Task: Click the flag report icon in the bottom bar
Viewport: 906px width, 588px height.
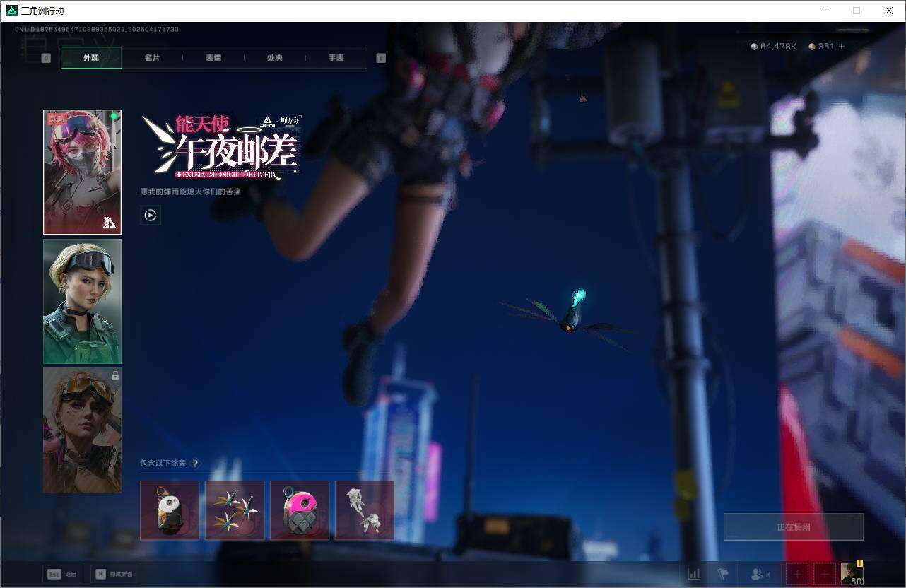Action: click(723, 573)
